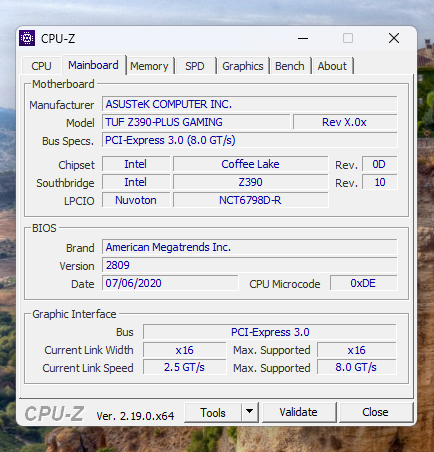Open the Bench tab

coord(290,66)
